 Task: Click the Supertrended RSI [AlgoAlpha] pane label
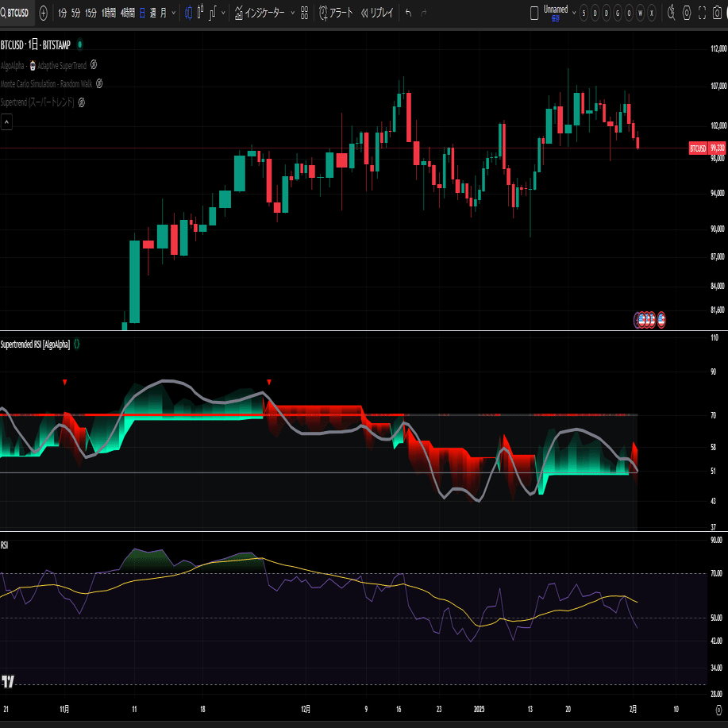pos(35,345)
